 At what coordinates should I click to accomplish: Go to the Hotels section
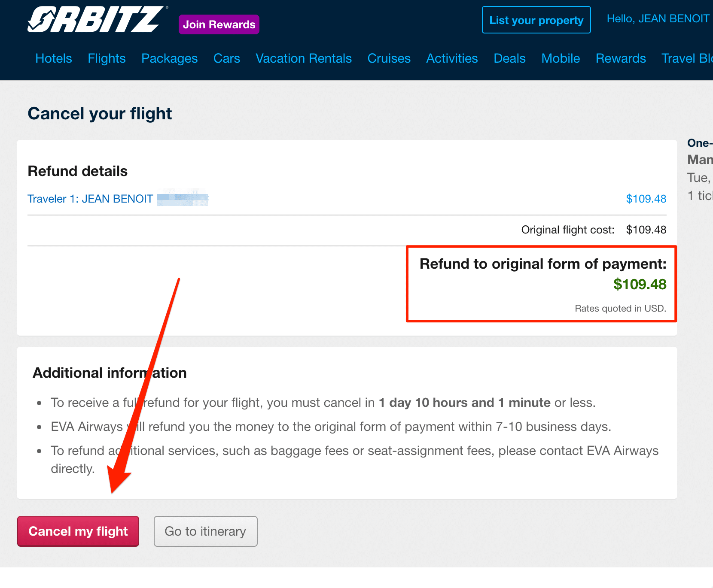(54, 58)
